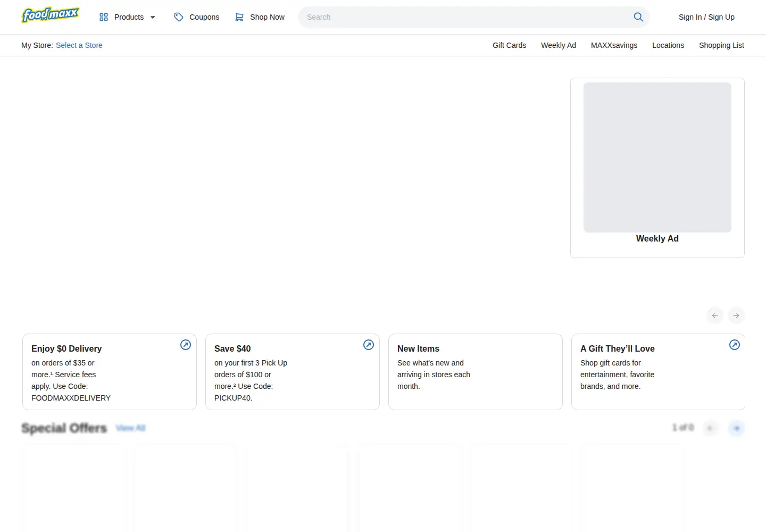
Task: Click the FoodMaxx logo
Action: 51,15
